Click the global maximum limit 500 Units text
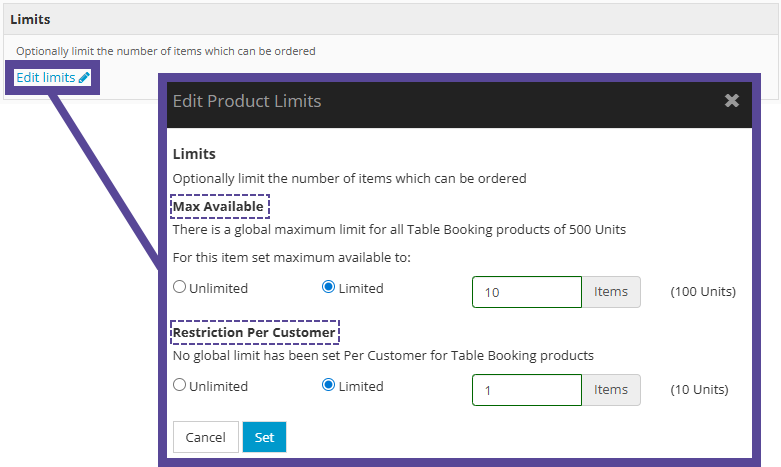 pos(399,229)
